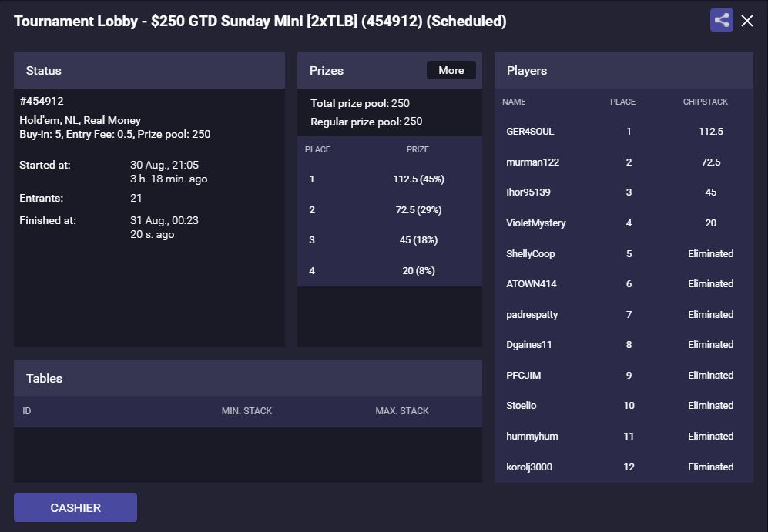768x532 pixels.
Task: Open the Cashier
Action: 75,507
